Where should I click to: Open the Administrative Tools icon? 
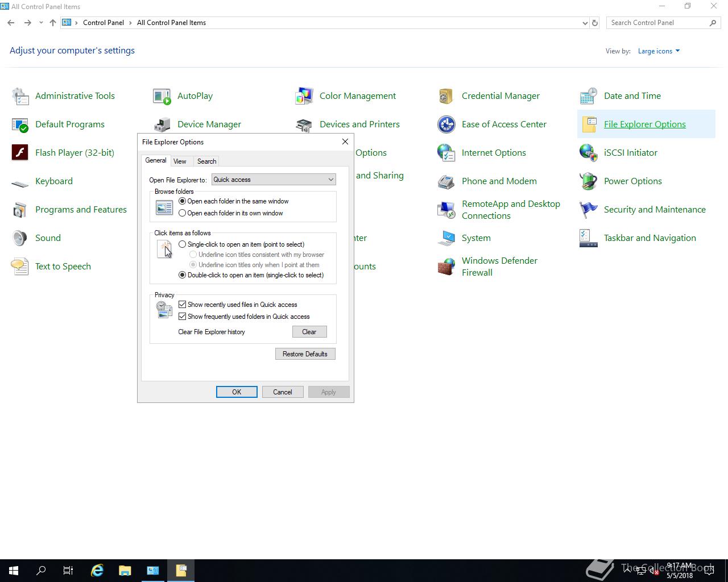20,96
